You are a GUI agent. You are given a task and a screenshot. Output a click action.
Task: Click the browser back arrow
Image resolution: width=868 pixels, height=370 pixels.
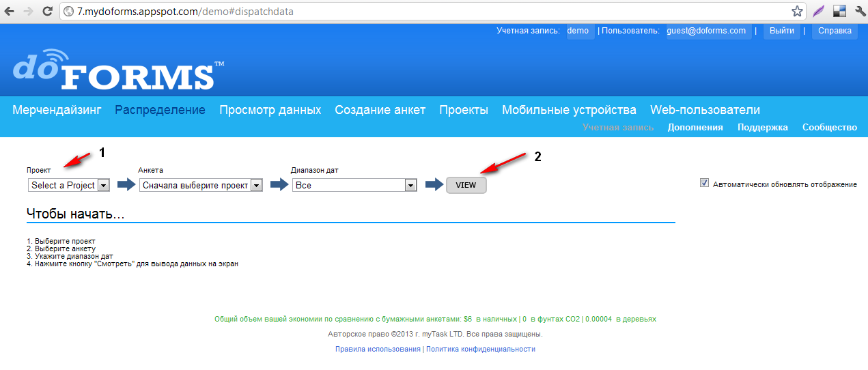[x=10, y=12]
